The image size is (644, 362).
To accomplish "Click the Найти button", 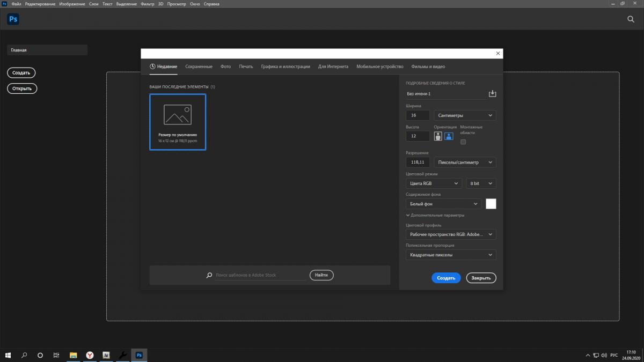I will (321, 275).
